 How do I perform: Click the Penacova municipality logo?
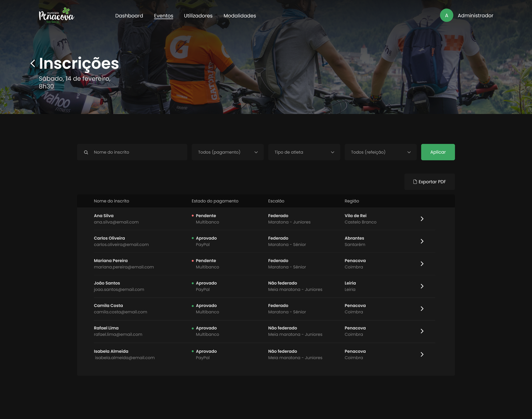tap(57, 16)
